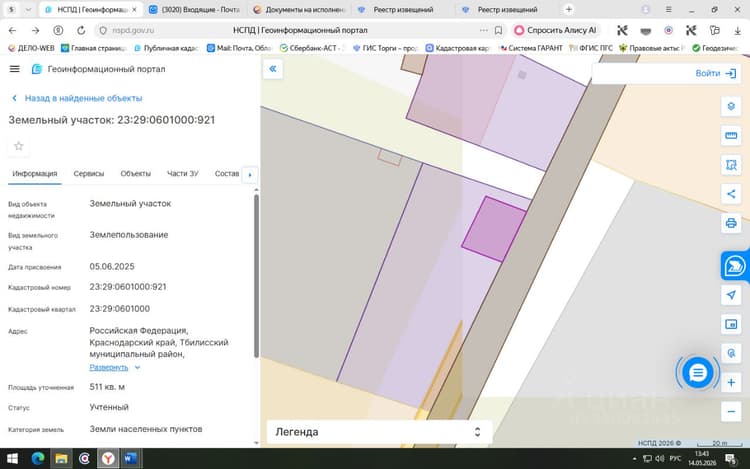Open page options three-dots in address bar
The image size is (750, 469).
tap(484, 30)
